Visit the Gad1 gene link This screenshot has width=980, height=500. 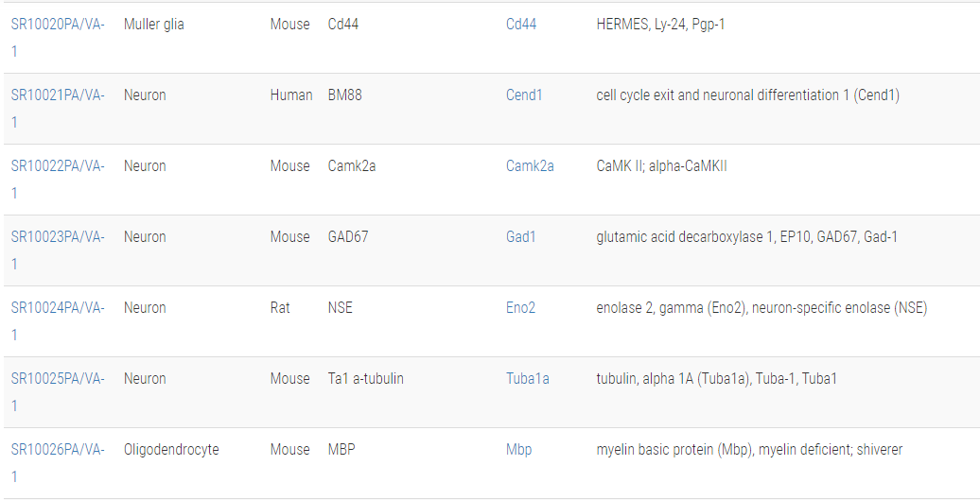pos(520,237)
